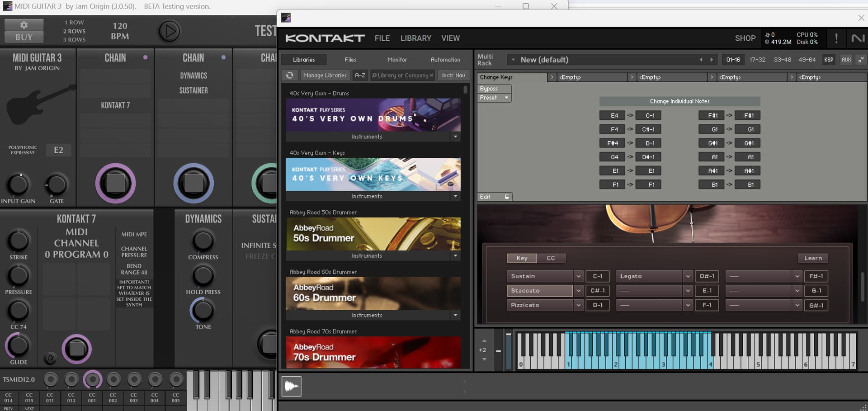Click the Learn button
The width and height of the screenshot is (868, 411).
pyautogui.click(x=813, y=258)
